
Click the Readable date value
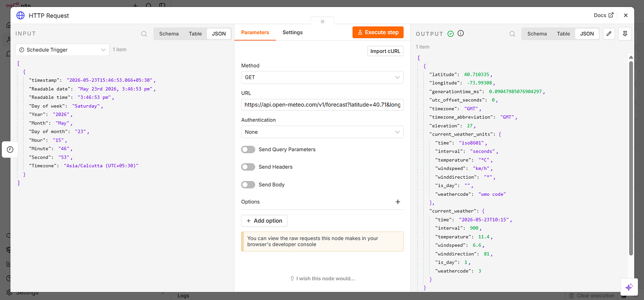pos(116,89)
